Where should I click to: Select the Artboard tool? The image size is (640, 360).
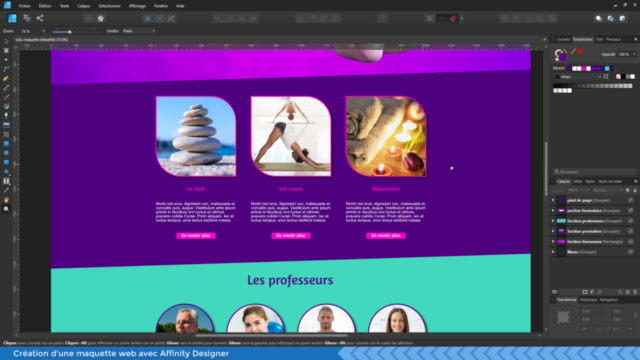coord(6,51)
